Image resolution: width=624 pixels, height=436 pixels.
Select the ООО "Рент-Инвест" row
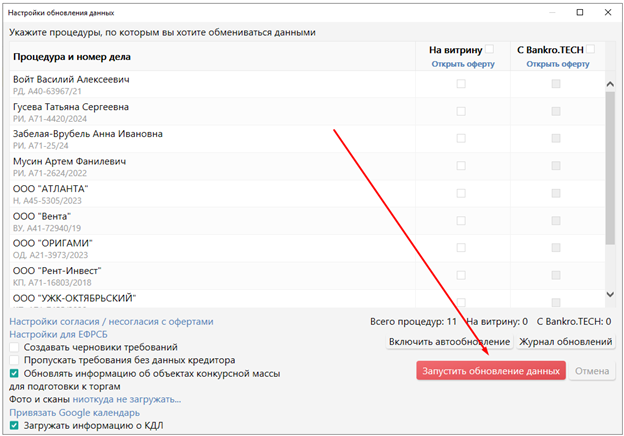click(307, 276)
